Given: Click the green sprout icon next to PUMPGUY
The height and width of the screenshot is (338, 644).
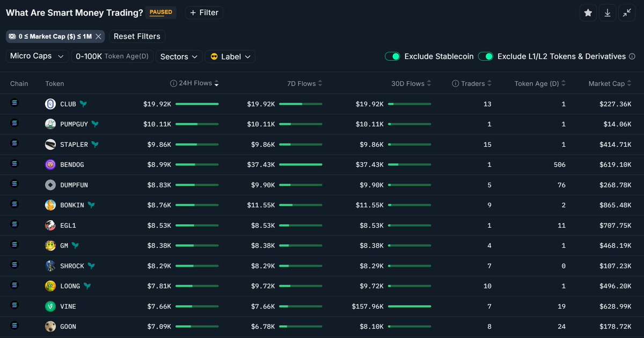Looking at the screenshot, I should tap(94, 124).
